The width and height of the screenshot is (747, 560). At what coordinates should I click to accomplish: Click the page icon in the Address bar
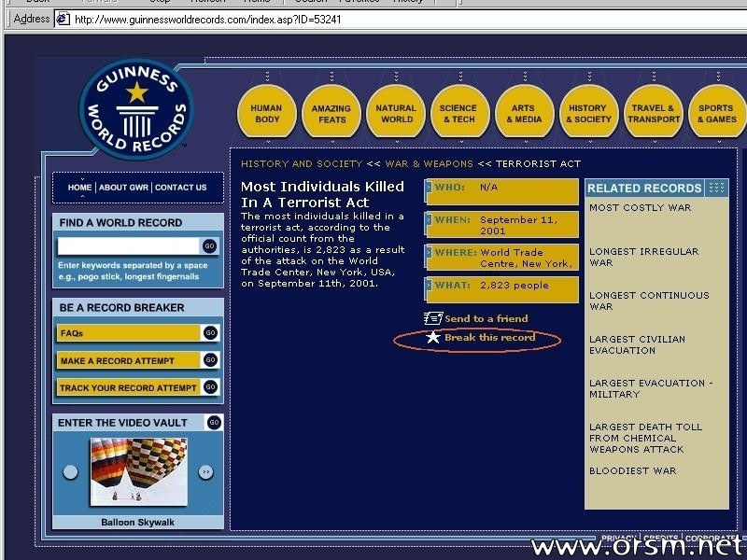coord(63,19)
